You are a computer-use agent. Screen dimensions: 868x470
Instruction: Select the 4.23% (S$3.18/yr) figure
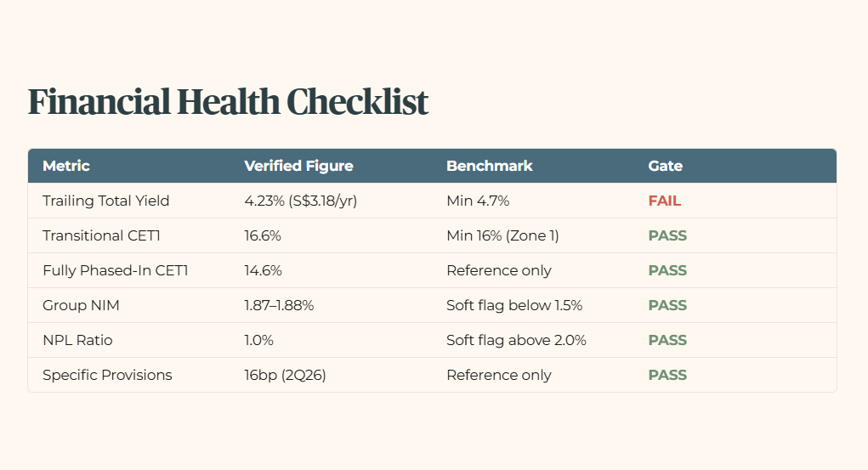301,201
